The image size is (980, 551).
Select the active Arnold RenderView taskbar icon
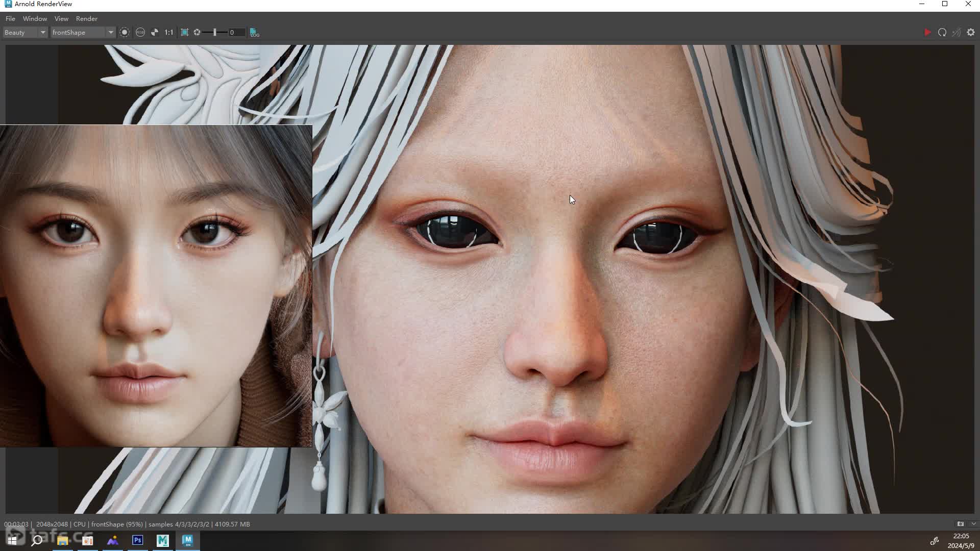[188, 540]
